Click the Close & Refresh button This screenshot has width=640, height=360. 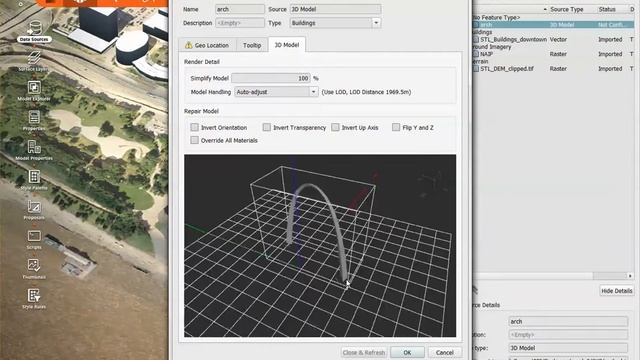(x=364, y=352)
